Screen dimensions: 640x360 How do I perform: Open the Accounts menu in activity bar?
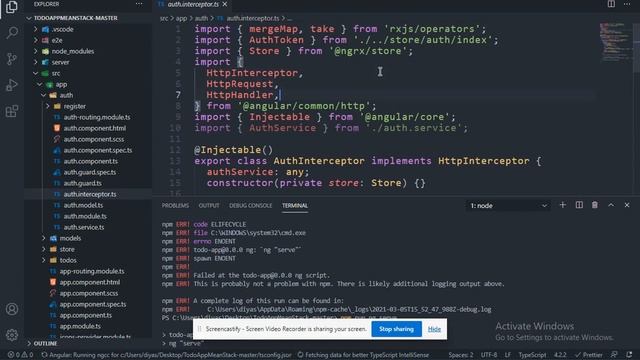[12, 309]
